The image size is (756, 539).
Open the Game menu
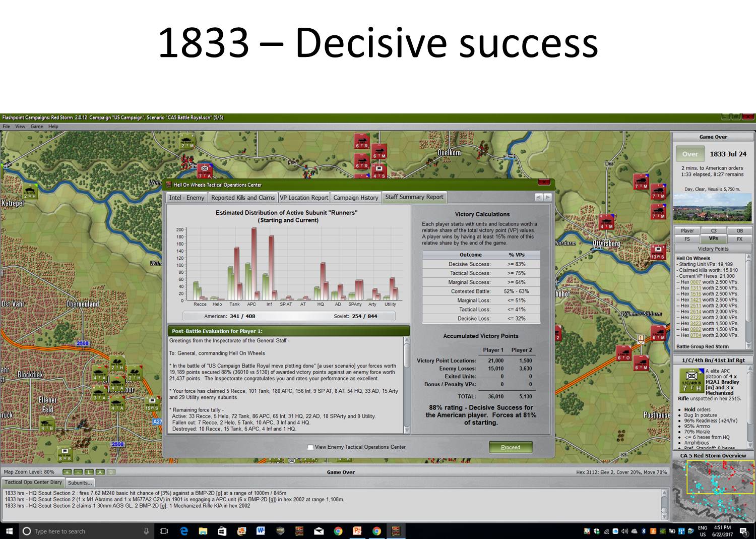click(x=37, y=127)
